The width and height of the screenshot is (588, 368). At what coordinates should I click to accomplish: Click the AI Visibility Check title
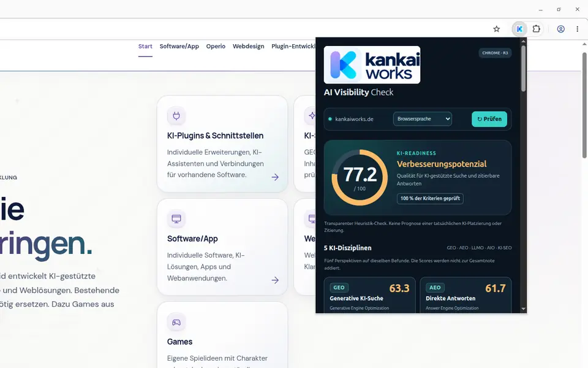[358, 92]
